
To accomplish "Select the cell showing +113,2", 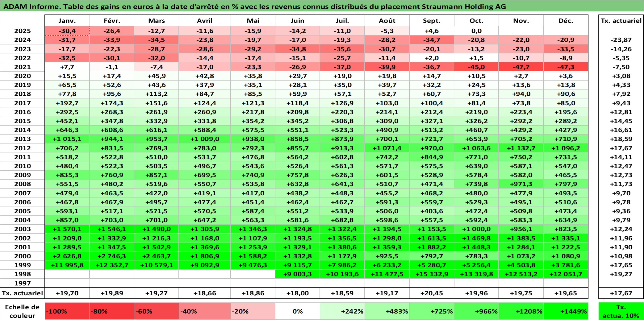I will [157, 94].
